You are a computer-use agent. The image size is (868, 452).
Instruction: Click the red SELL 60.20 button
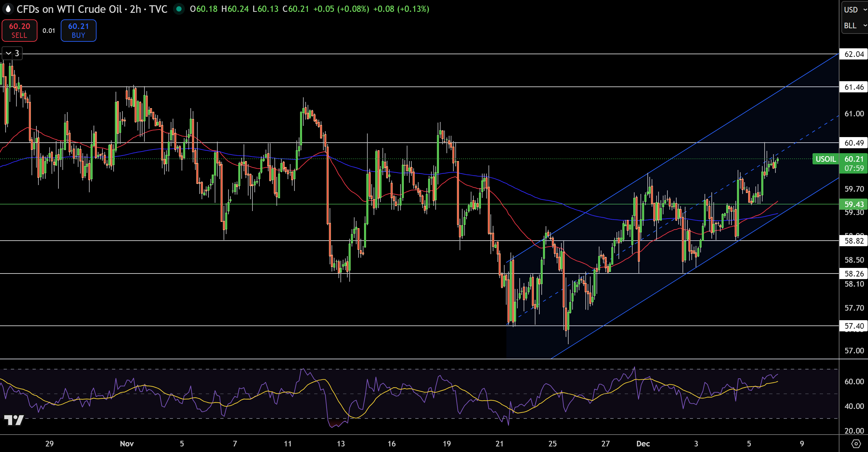20,30
